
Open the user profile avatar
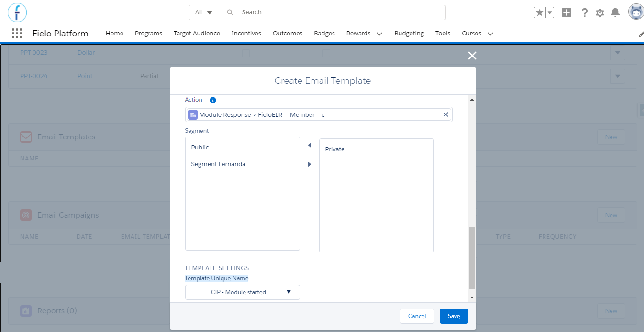(x=636, y=12)
